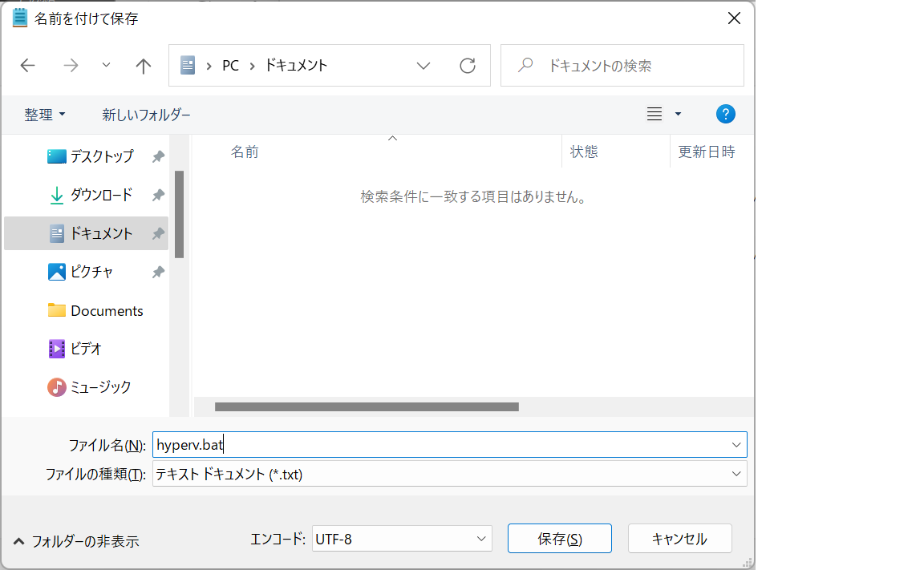
Task: Unpin ドキュメント from quick access
Action: 158,232
